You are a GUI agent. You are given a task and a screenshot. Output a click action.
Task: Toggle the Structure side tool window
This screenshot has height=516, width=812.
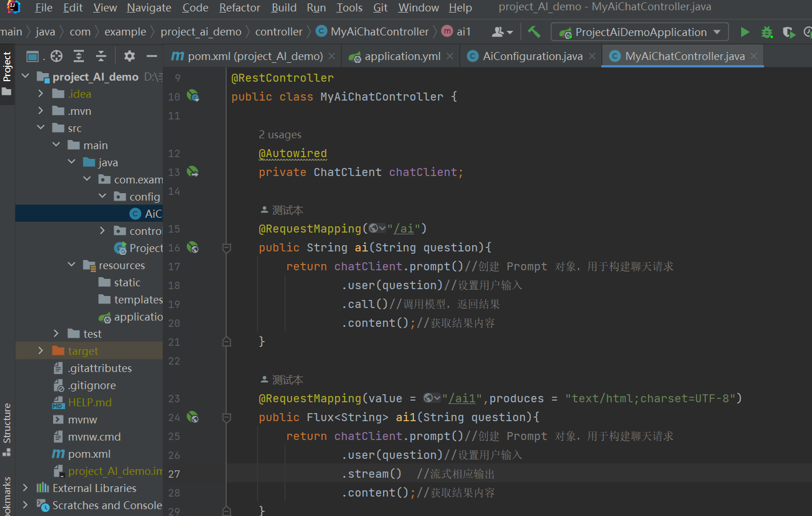7,429
